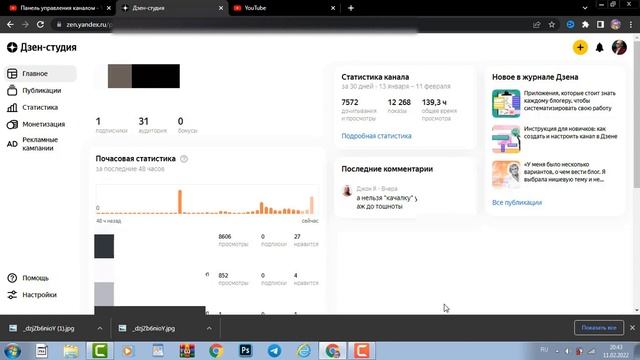Open Подробная статистика link

[376, 136]
